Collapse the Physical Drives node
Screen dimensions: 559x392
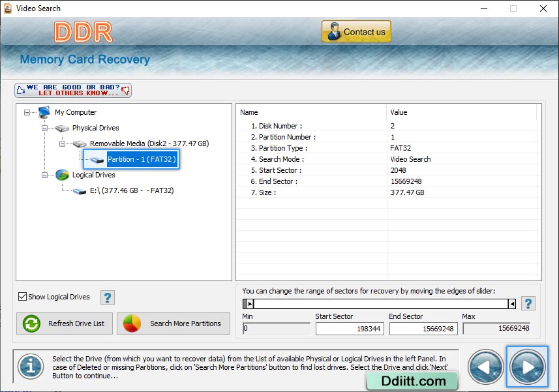tap(44, 128)
